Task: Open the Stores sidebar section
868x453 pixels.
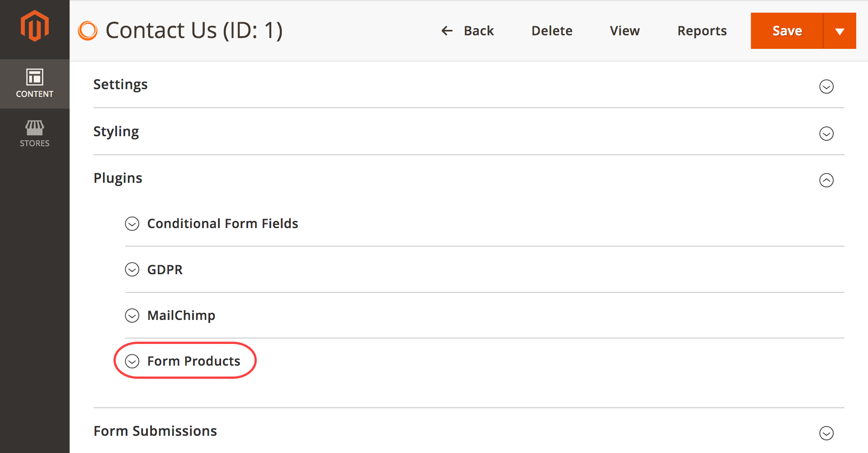Action: (34, 133)
